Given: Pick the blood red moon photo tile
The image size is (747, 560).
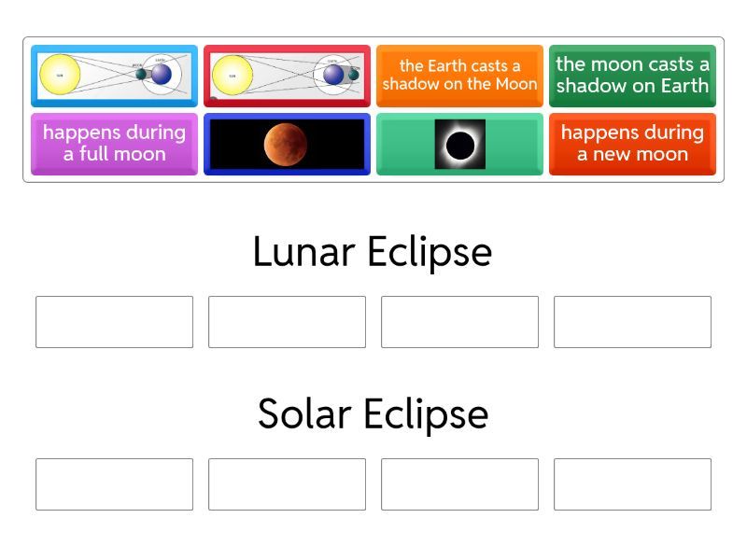Looking at the screenshot, I should (287, 144).
